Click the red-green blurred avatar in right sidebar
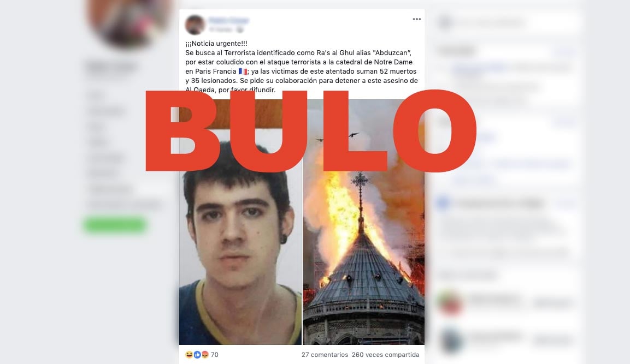 [x=451, y=303]
